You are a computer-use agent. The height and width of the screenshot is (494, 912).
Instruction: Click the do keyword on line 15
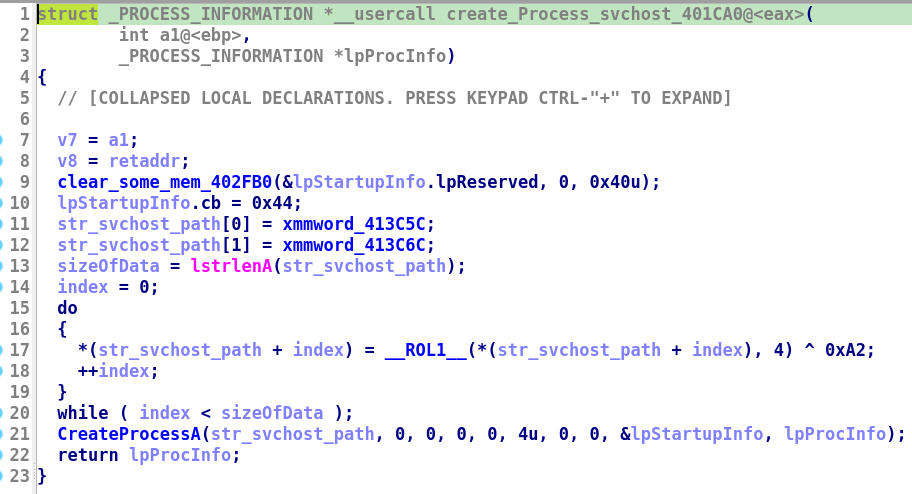tap(67, 308)
